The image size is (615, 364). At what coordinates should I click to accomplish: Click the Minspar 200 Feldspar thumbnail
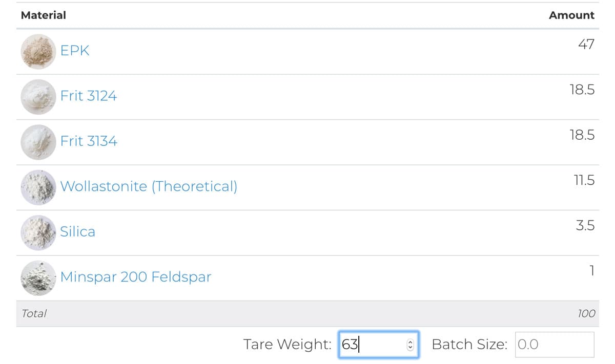pos(38,277)
